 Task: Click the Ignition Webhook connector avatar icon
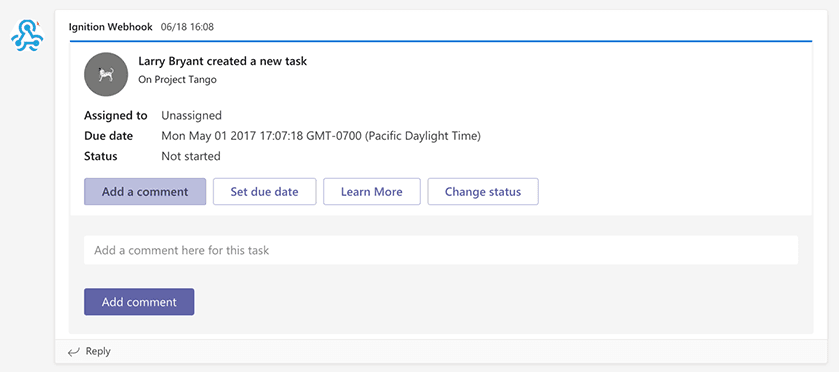(x=27, y=35)
